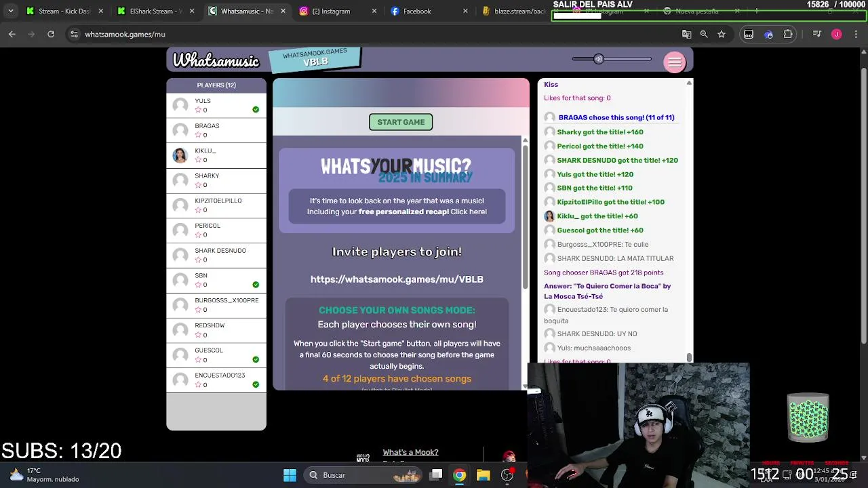Select the Whatsamusic browser tab

246,11
